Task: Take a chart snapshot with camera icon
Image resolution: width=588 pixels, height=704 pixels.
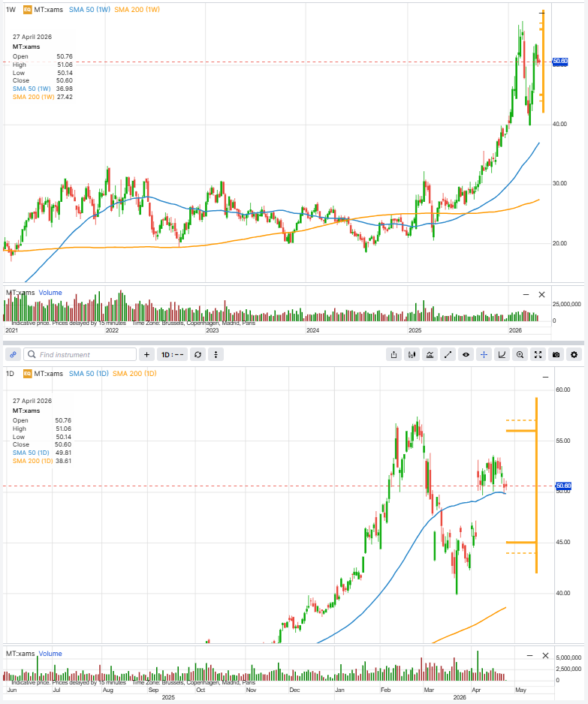Action: pos(556,354)
